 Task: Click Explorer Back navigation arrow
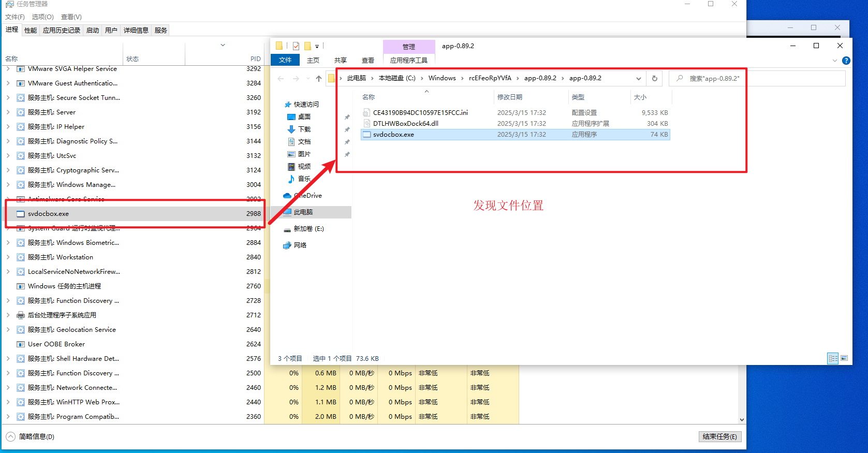point(281,79)
